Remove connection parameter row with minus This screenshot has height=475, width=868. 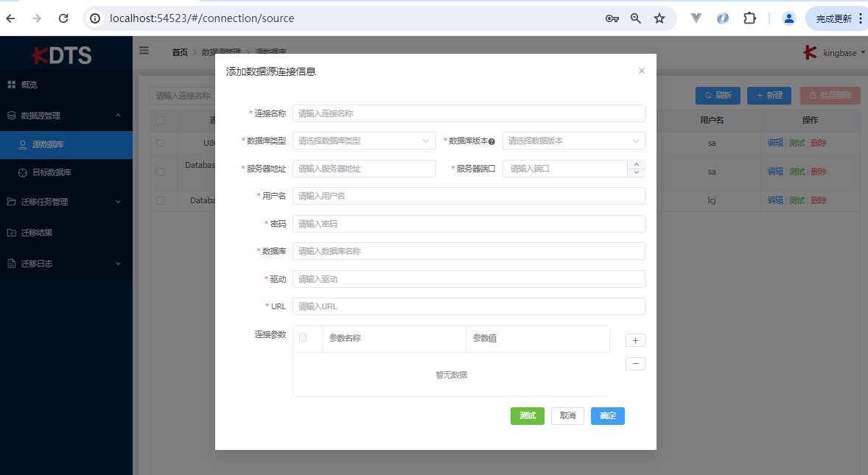pos(635,364)
